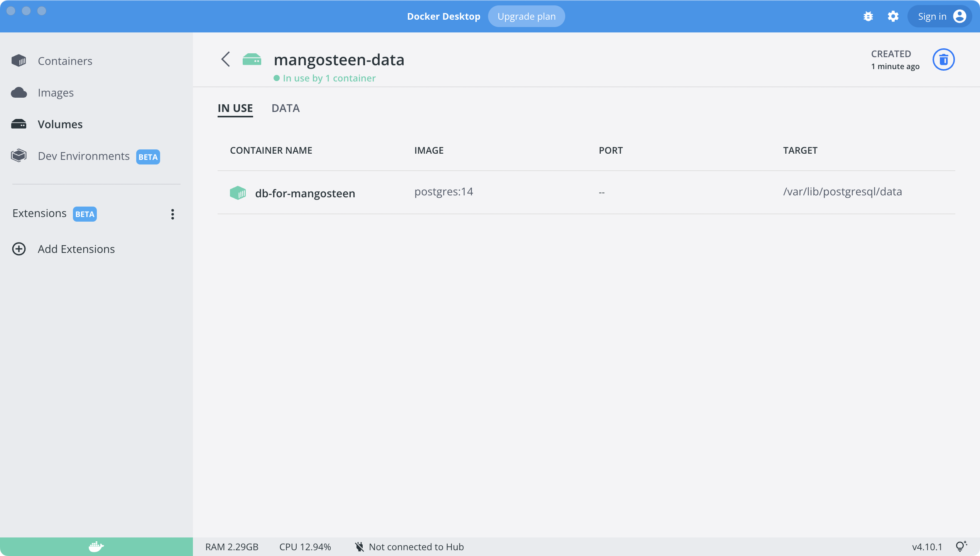
Task: Click the mangosteen-data volume title
Action: (x=339, y=60)
